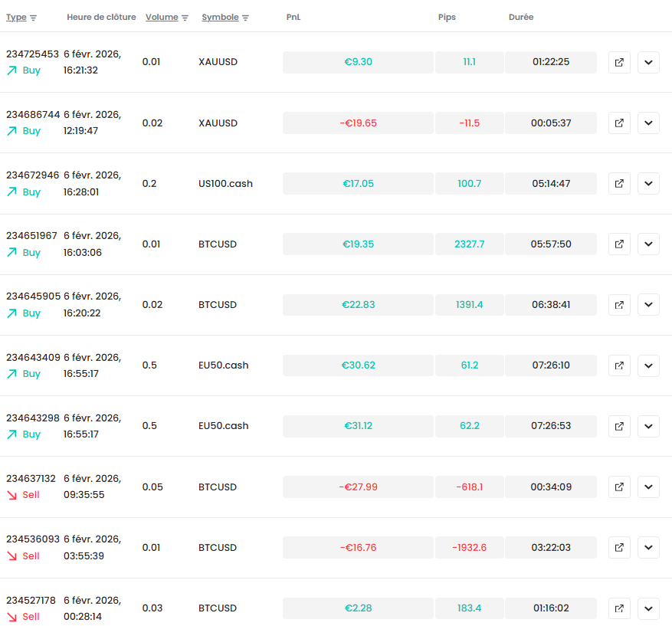Expand details of US100.cash trade row
This screenshot has height=626, width=672.
648,183
